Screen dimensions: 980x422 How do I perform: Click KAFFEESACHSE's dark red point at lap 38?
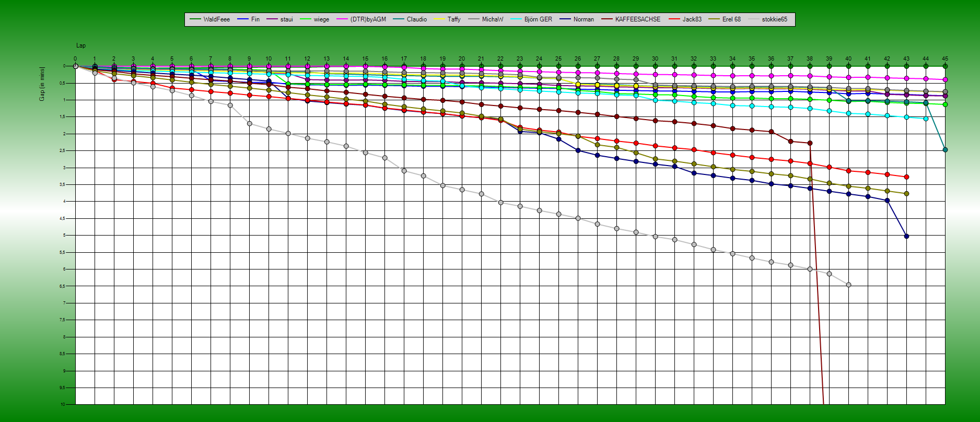(x=810, y=143)
